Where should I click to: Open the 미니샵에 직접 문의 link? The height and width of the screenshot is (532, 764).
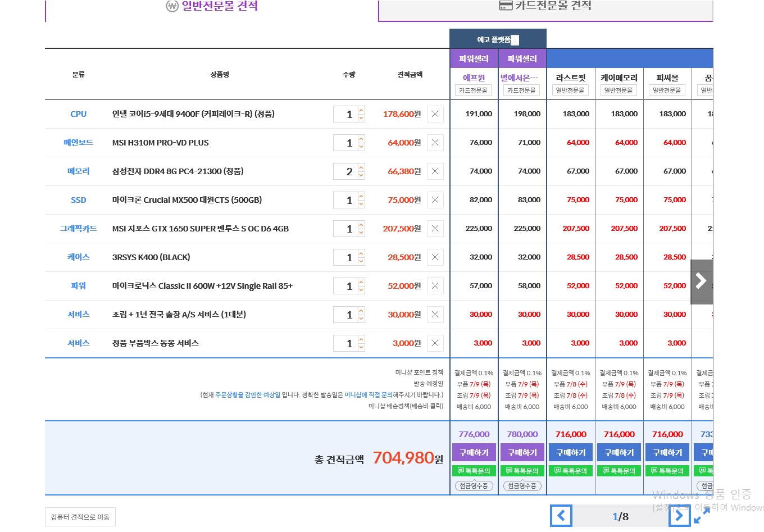coord(368,395)
